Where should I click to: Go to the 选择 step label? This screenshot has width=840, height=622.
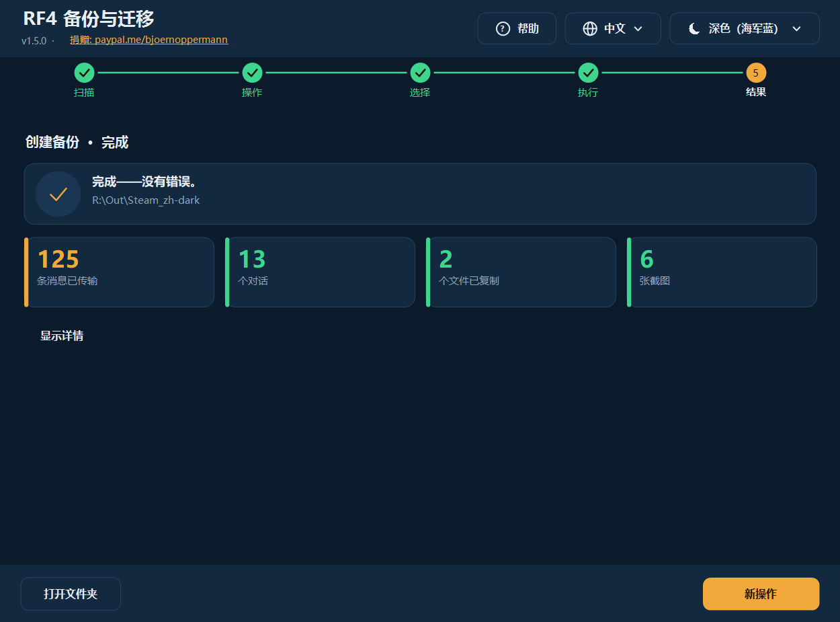420,92
